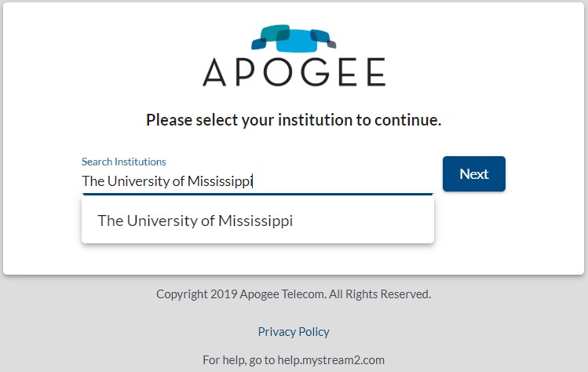Place cursor after Mississippi in search box

(253, 181)
